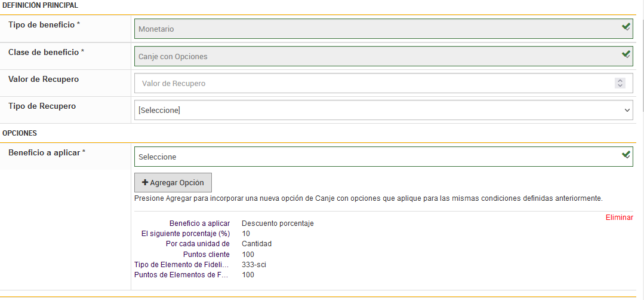Select the 'Descuento porcentaje' value text
The image size is (644, 300).
pyautogui.click(x=278, y=224)
